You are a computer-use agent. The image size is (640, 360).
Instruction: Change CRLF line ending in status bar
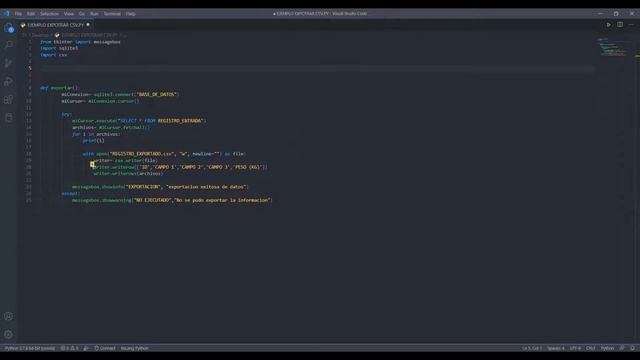coord(591,348)
